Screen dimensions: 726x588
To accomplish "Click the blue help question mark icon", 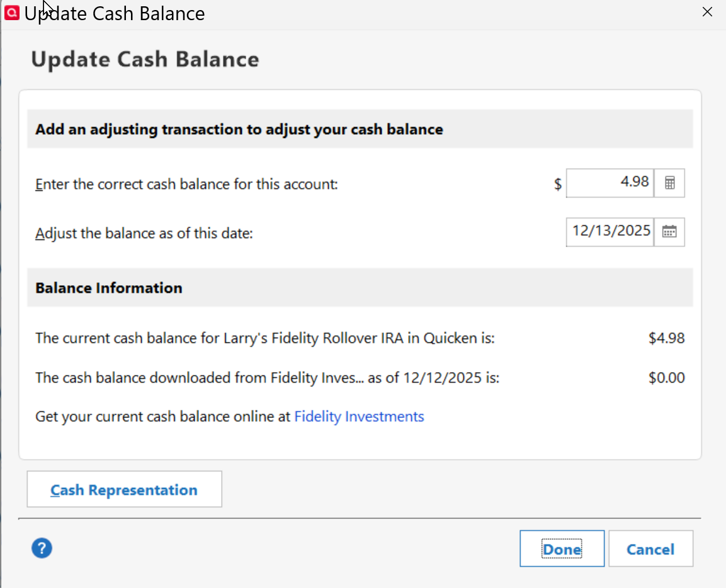I will (x=42, y=548).
